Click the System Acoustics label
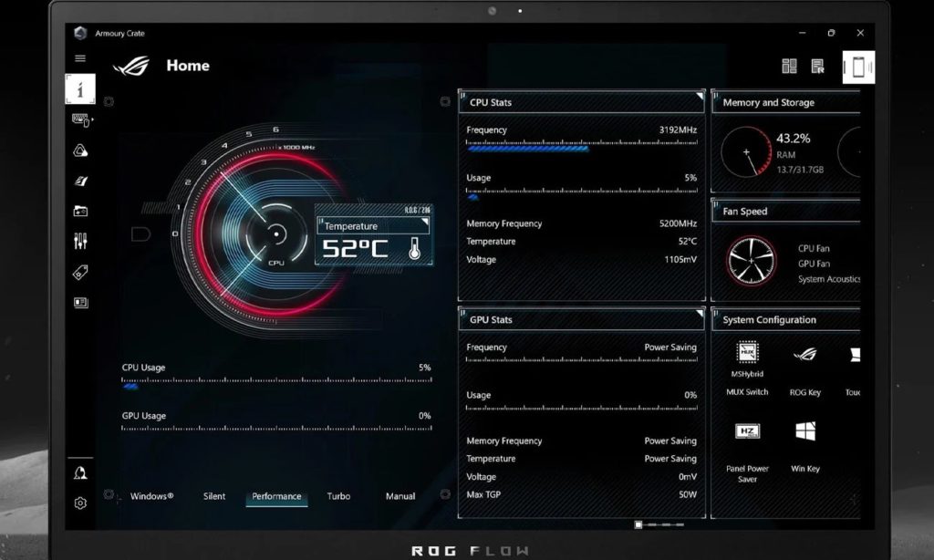 829,279
